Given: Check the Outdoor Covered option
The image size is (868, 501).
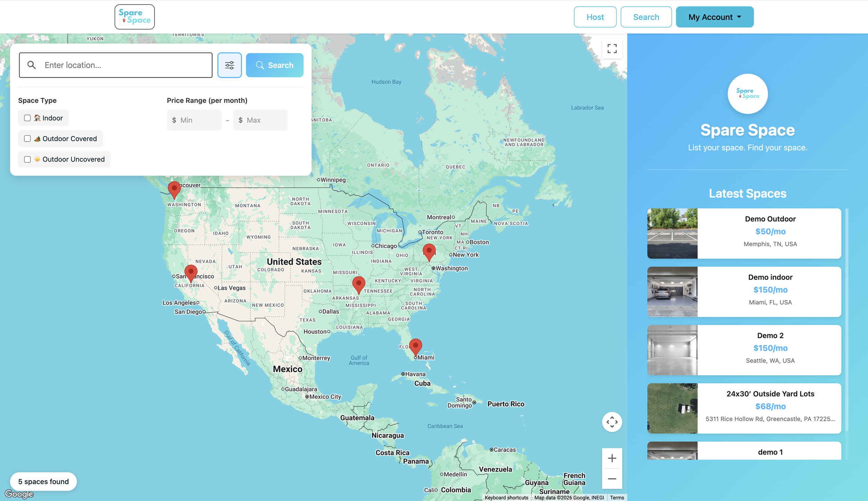Looking at the screenshot, I should pos(27,139).
